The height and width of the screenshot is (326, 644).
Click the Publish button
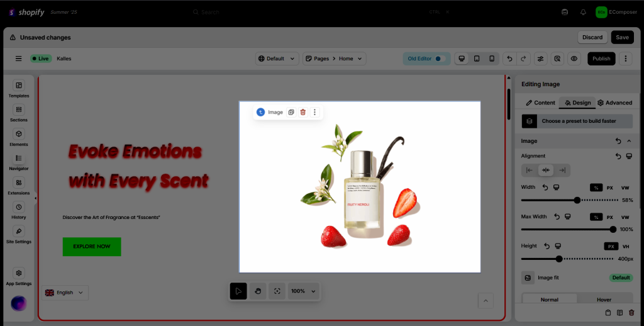(x=601, y=59)
